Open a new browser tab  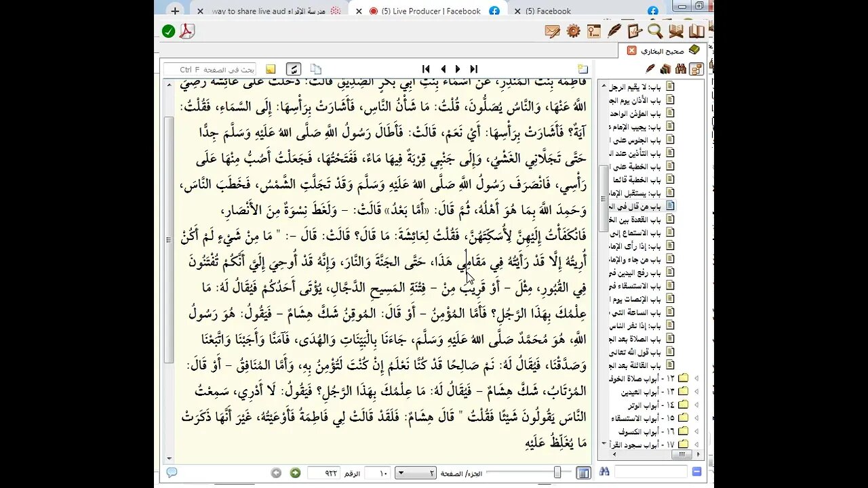click(x=175, y=11)
